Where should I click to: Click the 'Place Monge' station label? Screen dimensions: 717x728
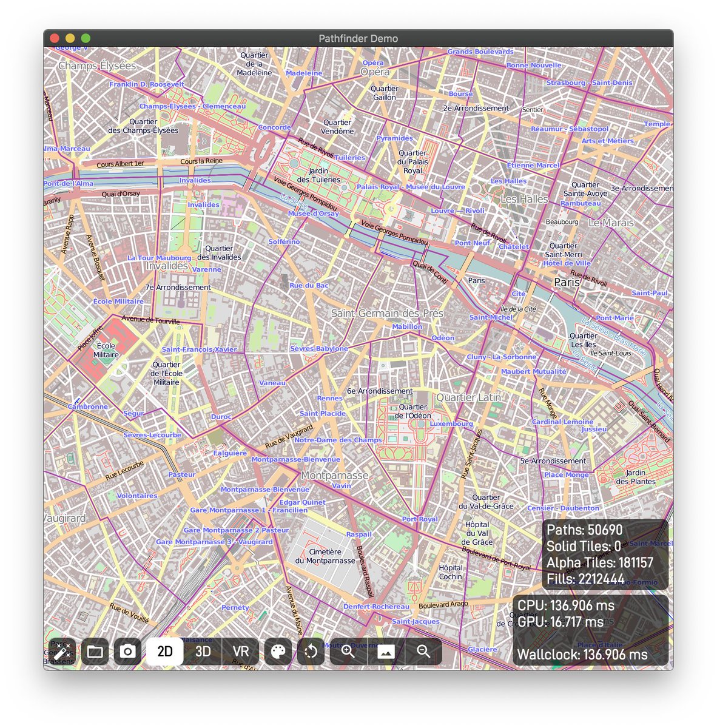click(x=567, y=474)
